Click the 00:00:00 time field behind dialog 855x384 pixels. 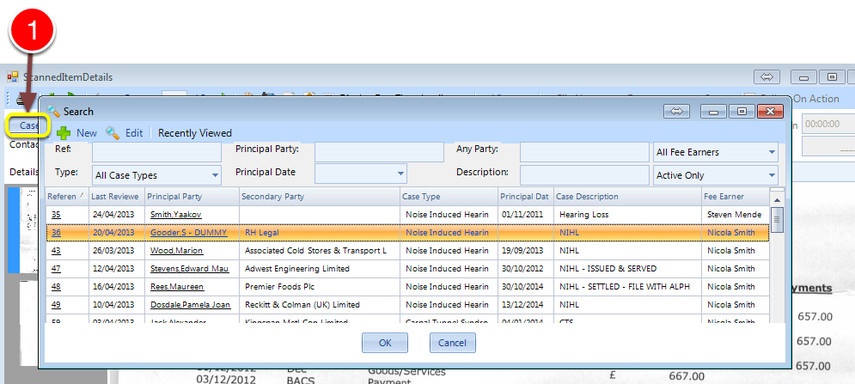pyautogui.click(x=828, y=124)
